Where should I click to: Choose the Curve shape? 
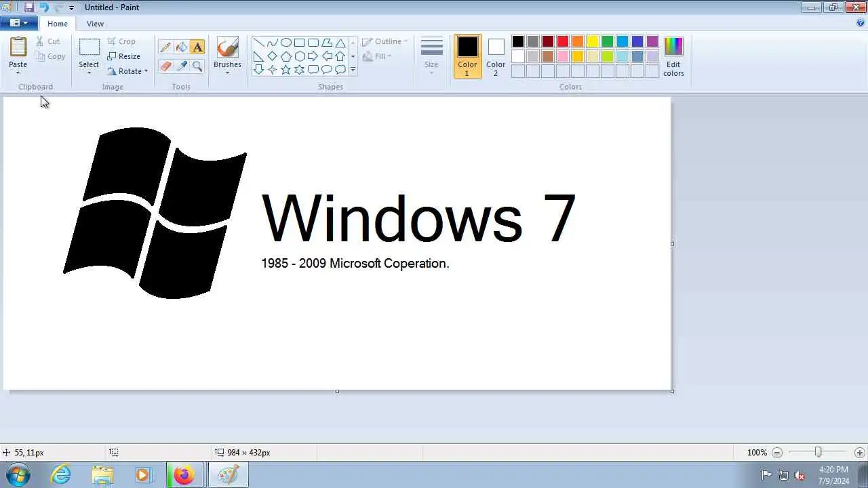pyautogui.click(x=272, y=43)
